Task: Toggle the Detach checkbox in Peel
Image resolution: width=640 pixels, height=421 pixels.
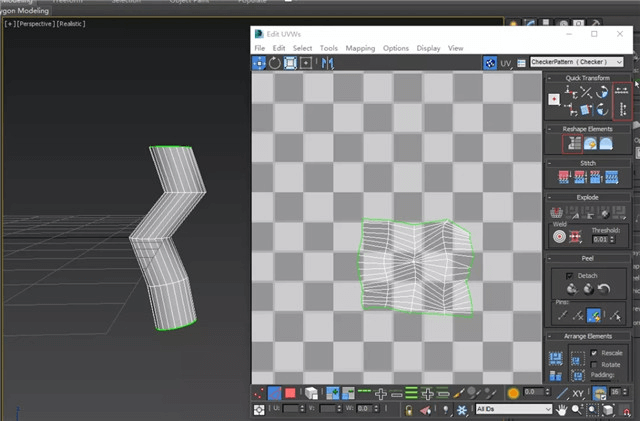Action: (x=570, y=275)
